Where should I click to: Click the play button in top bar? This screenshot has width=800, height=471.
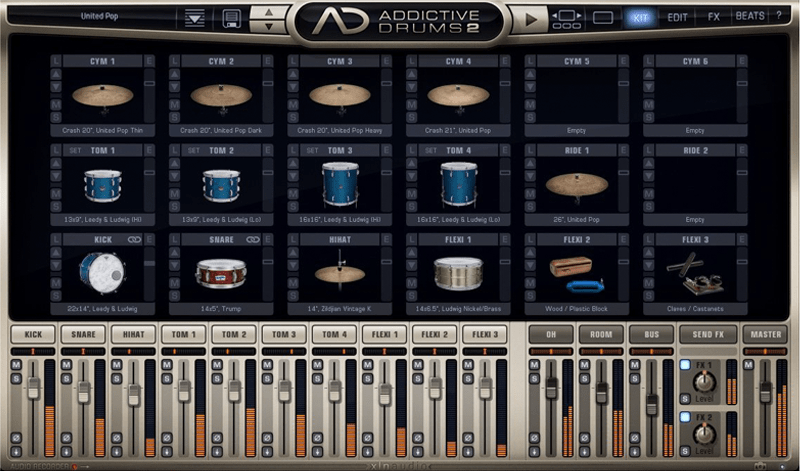[530, 17]
